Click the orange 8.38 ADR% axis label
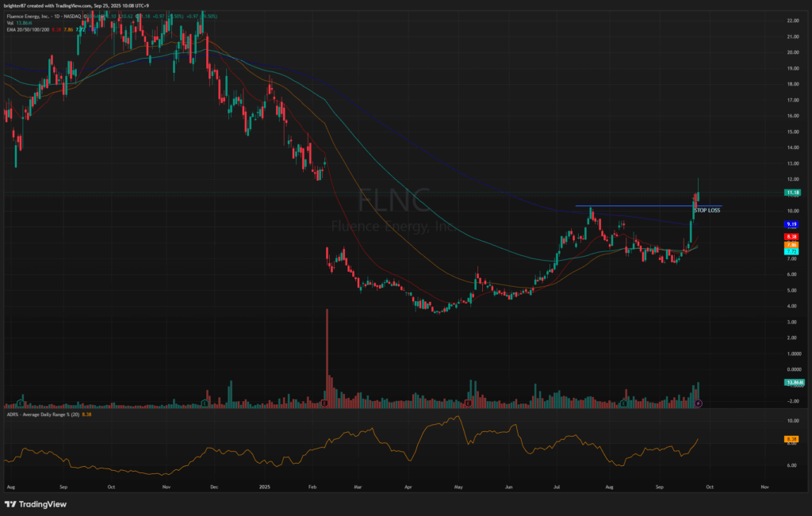Image resolution: width=812 pixels, height=516 pixels. coord(792,439)
